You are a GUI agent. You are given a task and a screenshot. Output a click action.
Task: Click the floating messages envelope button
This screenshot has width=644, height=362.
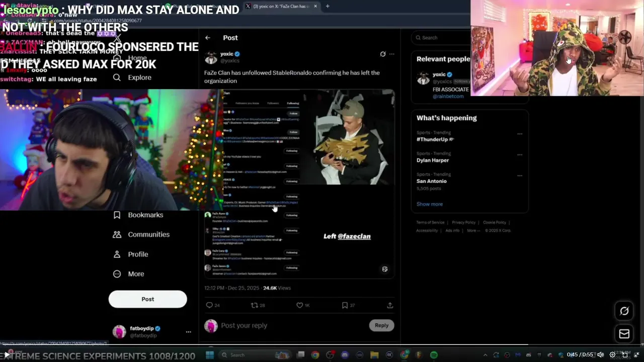(x=624, y=334)
